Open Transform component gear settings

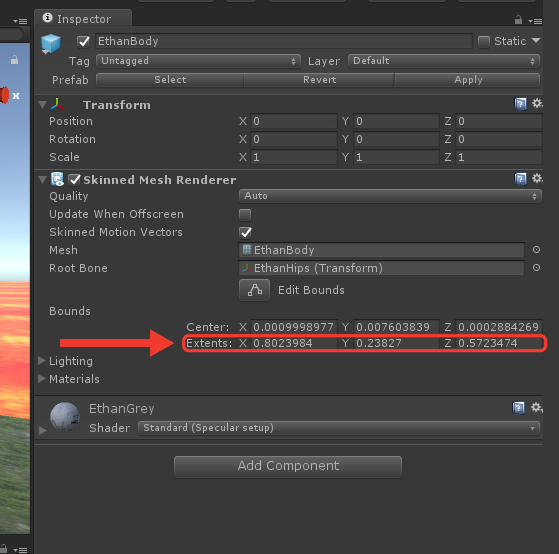(x=537, y=104)
